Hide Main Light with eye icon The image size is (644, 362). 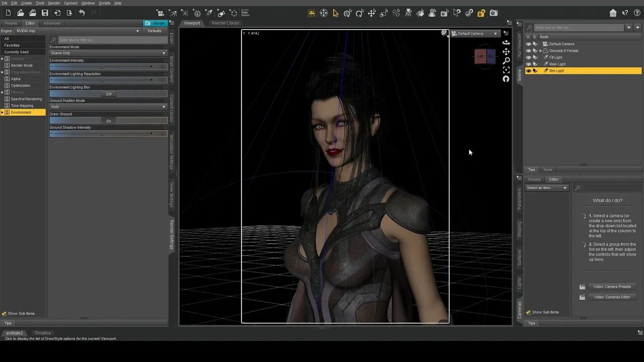coord(528,64)
